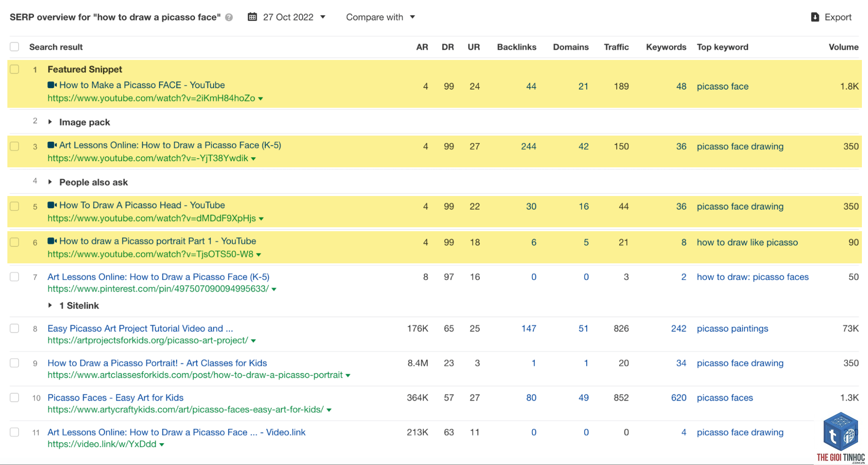Click the Traffic column header
Viewport: 868px width, 465px height.
(x=616, y=47)
